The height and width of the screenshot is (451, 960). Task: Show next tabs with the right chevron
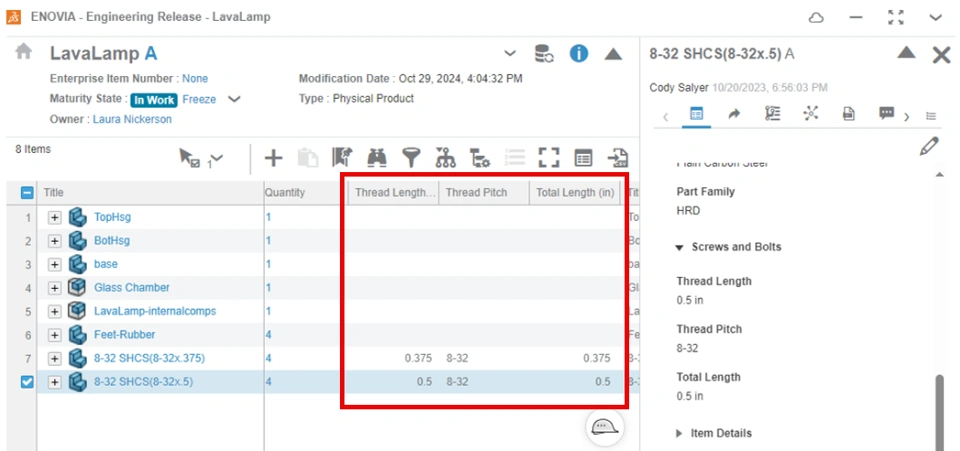click(907, 116)
